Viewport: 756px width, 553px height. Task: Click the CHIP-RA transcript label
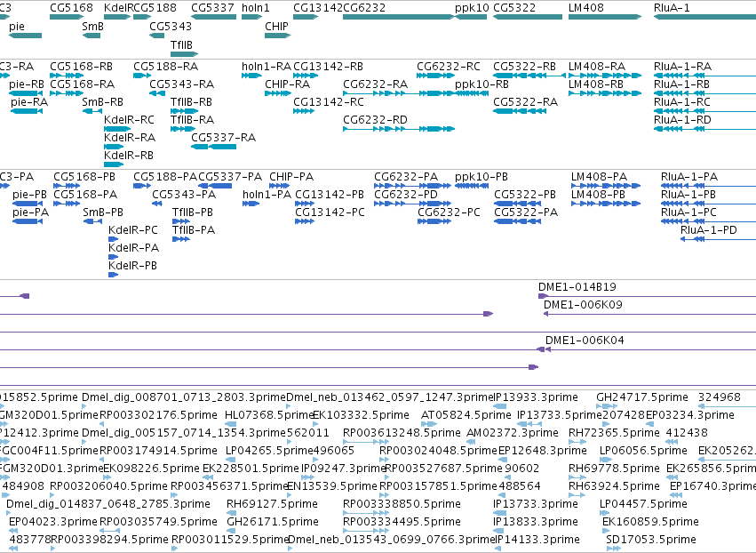pos(287,84)
